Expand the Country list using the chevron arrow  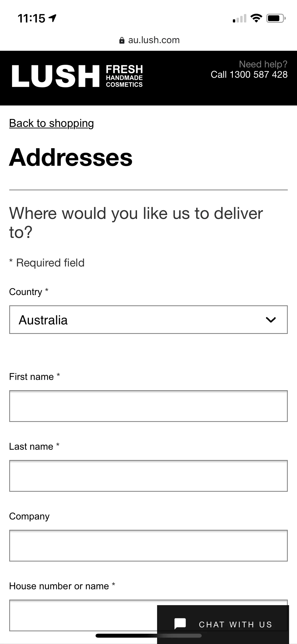point(271,320)
